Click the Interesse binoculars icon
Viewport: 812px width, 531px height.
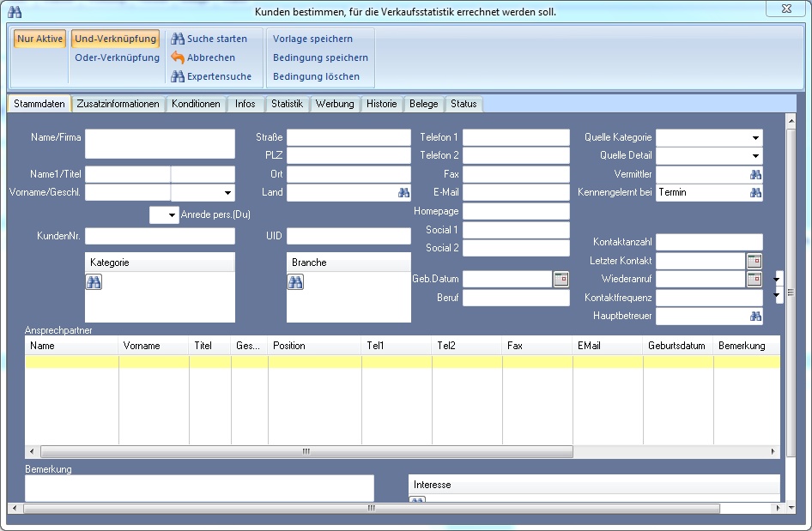click(417, 499)
